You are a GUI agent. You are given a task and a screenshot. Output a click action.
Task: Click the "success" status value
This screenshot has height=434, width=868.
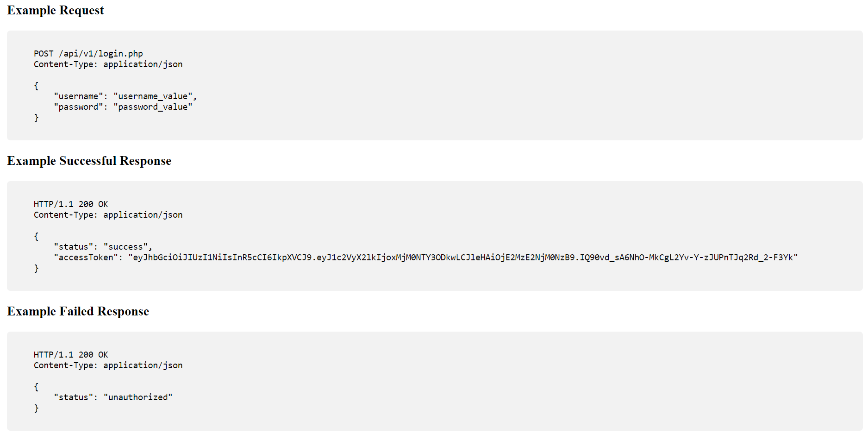point(125,247)
